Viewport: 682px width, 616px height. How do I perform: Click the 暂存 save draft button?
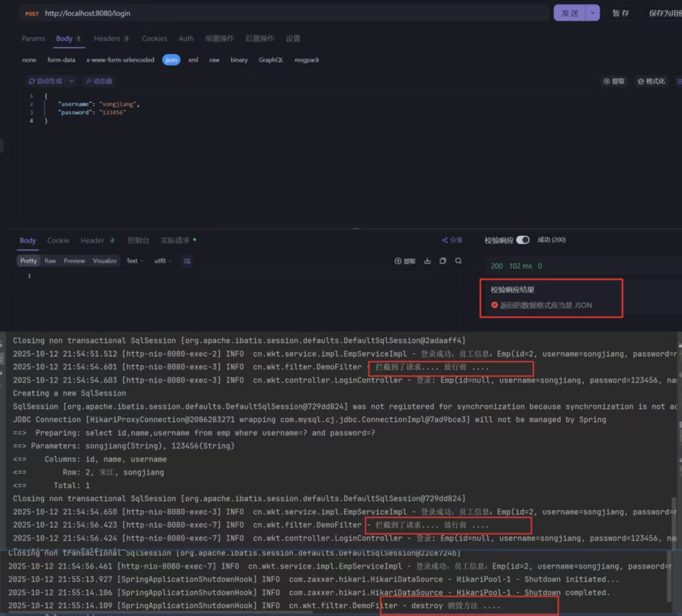point(620,13)
